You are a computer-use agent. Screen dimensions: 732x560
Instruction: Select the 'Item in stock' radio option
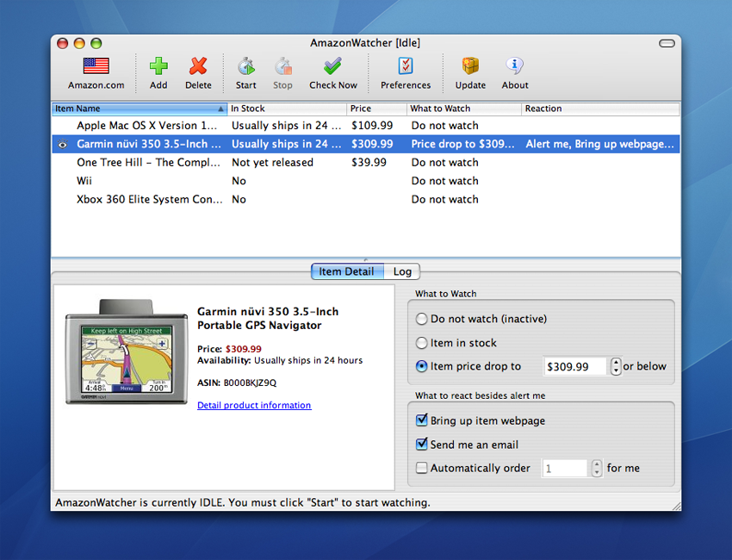point(422,343)
